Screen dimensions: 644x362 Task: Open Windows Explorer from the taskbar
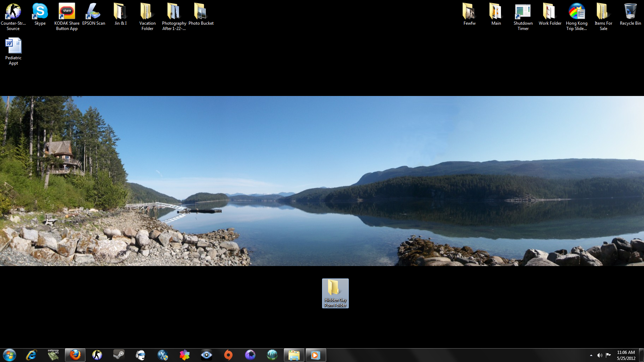click(x=294, y=355)
